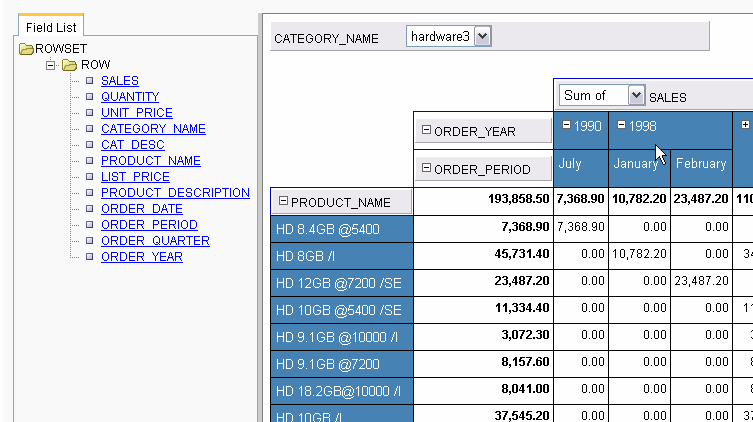Image resolution: width=753 pixels, height=422 pixels.
Task: Select the HD 9.1GB @7200 row
Action: click(x=342, y=364)
